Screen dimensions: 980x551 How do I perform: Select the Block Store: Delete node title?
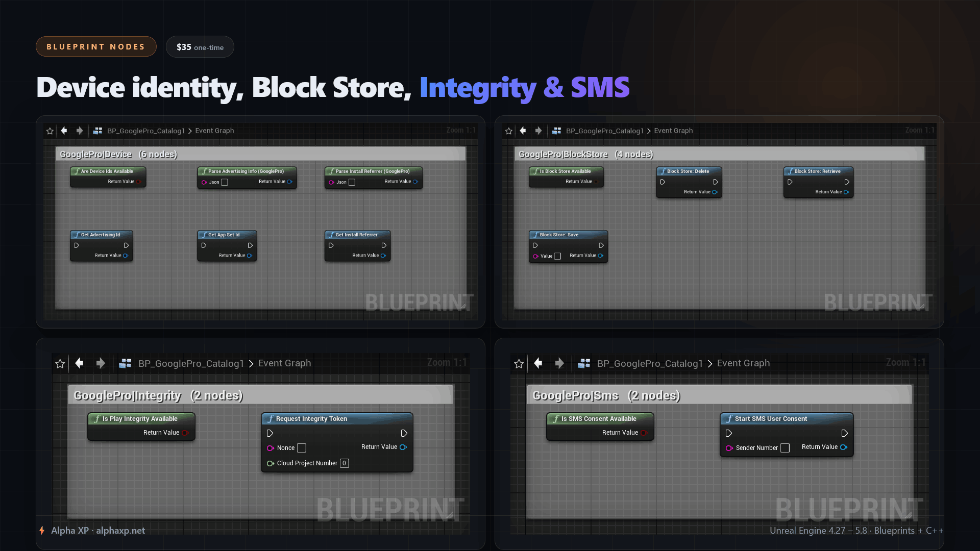click(688, 171)
